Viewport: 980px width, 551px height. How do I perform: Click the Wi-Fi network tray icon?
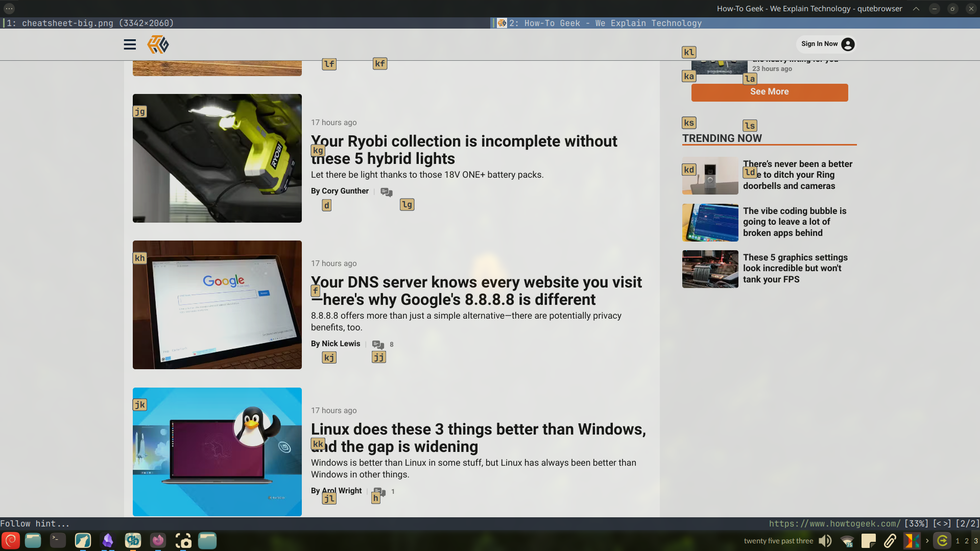(x=847, y=541)
